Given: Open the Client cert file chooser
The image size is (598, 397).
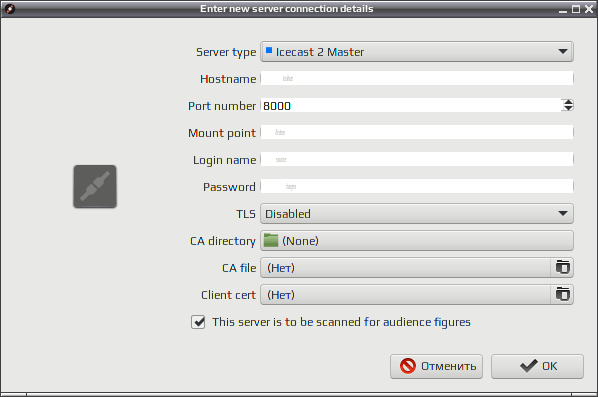Looking at the screenshot, I should [405, 295].
